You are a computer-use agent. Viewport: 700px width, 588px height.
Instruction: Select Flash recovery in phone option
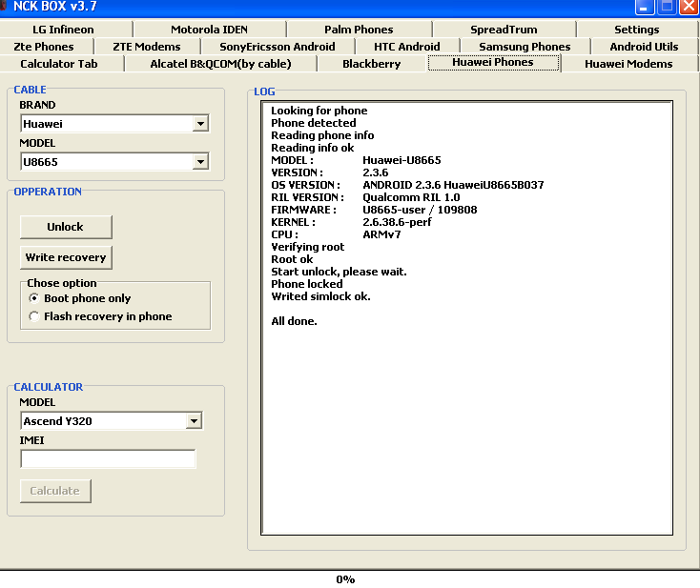35,316
